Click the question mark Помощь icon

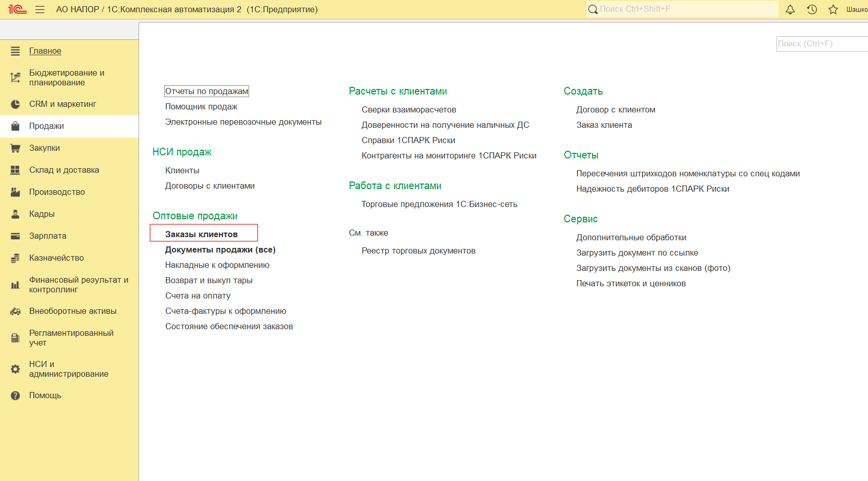(15, 396)
